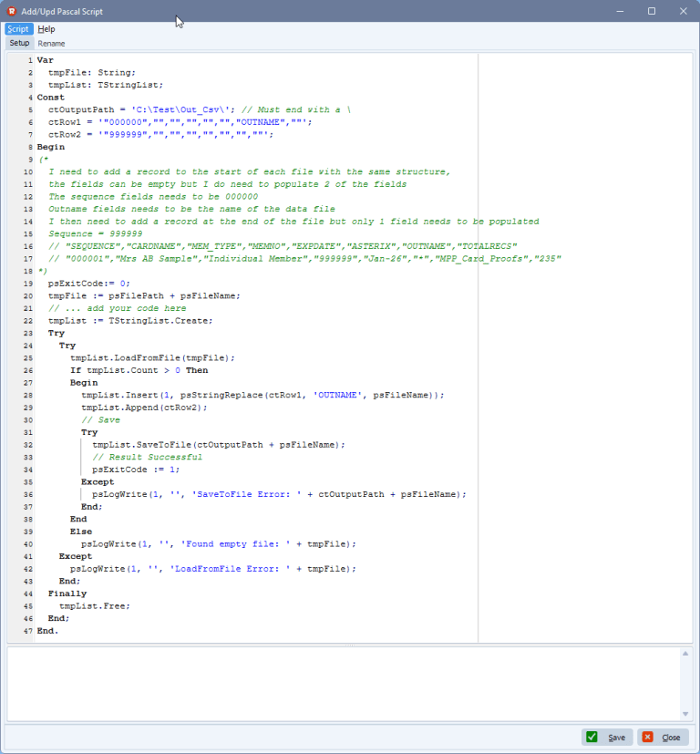Click the 'Else' keyword on line 39
700x754 pixels.
click(x=81, y=532)
